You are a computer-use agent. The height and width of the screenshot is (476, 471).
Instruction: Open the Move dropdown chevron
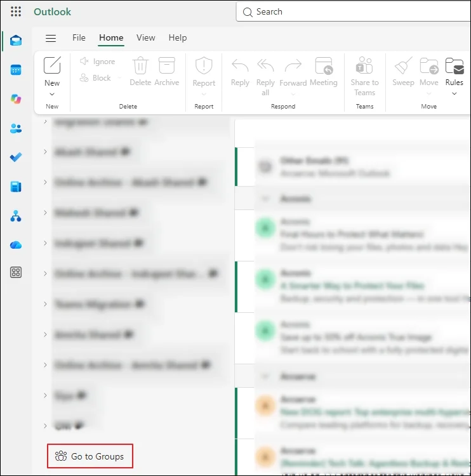click(x=429, y=93)
